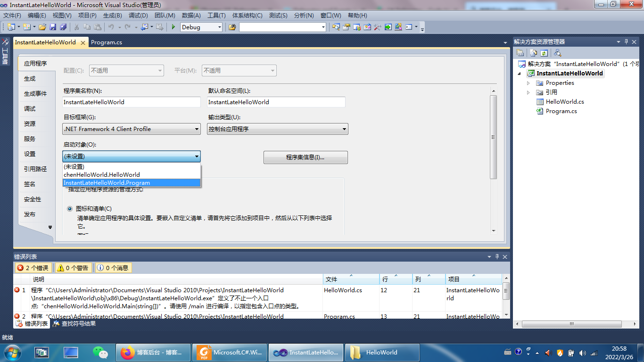
Task: Open Solution Explorer from the toolbar icon
Action: (336, 27)
